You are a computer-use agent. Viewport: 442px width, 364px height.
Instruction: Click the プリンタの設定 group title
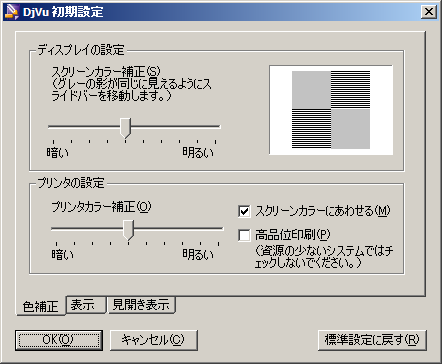click(71, 183)
